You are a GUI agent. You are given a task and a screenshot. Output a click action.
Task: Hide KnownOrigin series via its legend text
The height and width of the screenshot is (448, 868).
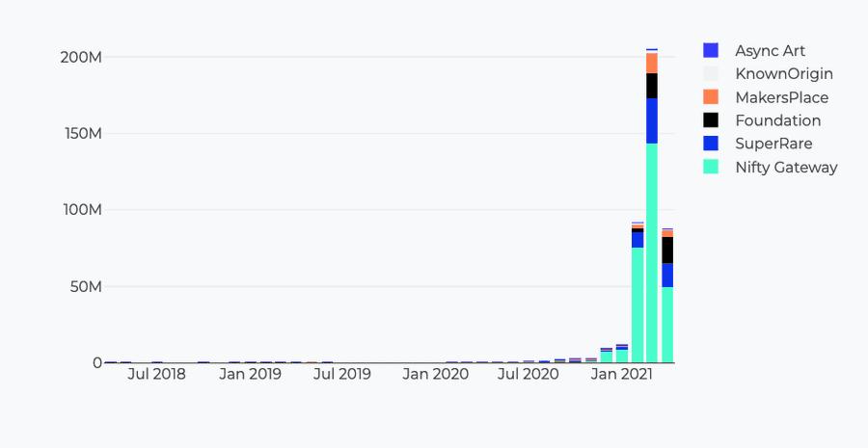tap(783, 73)
